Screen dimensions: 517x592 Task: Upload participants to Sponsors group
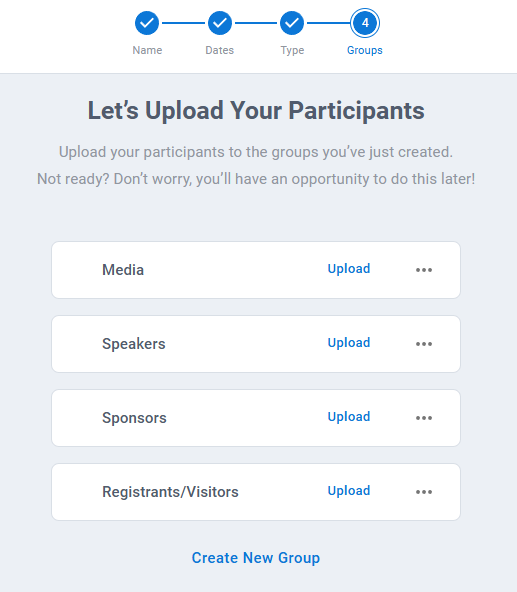click(349, 417)
